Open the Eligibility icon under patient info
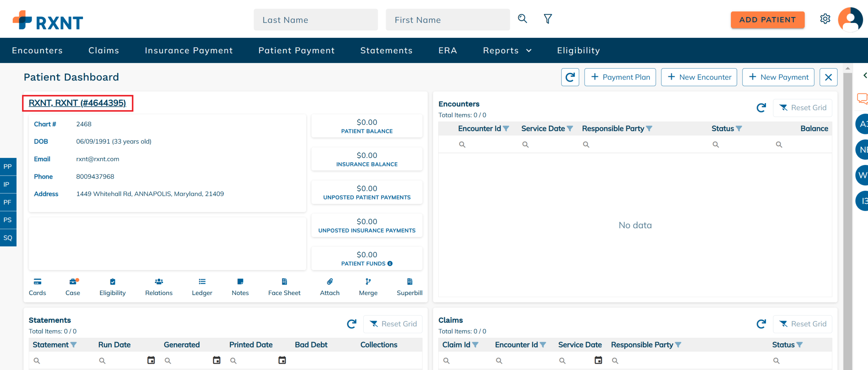868x370 pixels. coord(112,287)
